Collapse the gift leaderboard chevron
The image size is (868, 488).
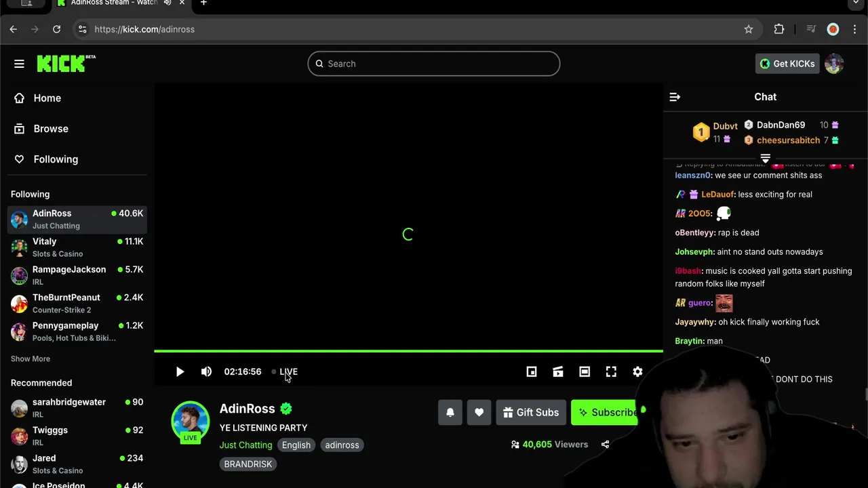766,158
